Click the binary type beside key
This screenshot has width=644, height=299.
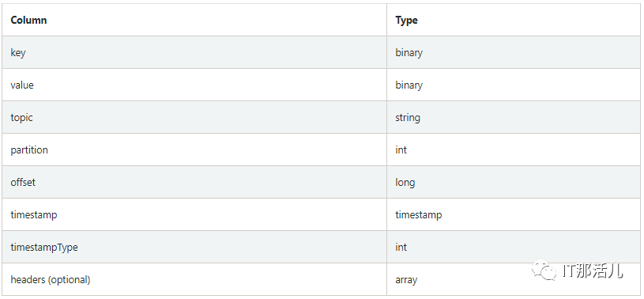513,52
